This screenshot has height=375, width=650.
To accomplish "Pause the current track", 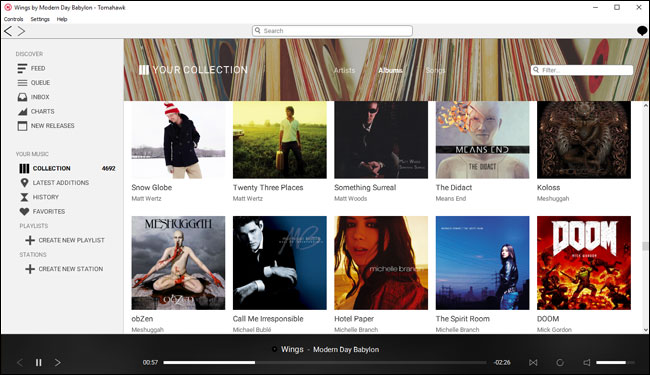I will click(39, 363).
